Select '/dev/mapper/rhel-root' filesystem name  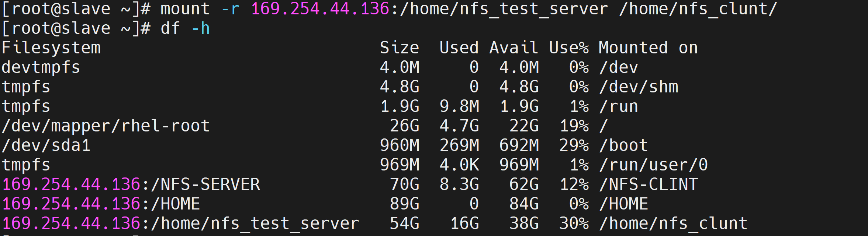[x=106, y=126]
